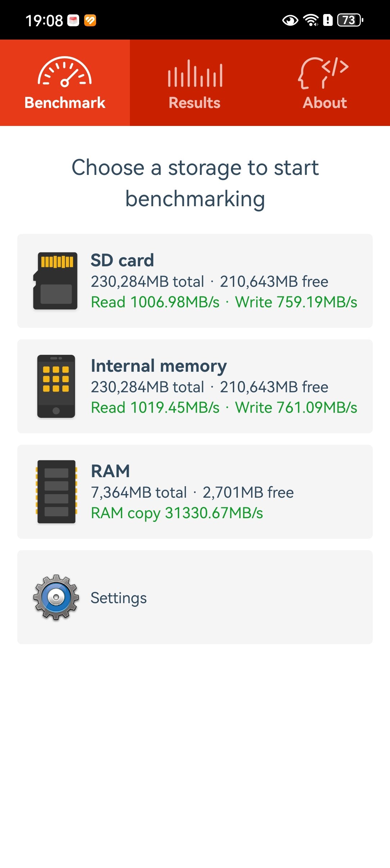Switch to the About tab label
Screen dimensions: 390x868
[x=325, y=103]
